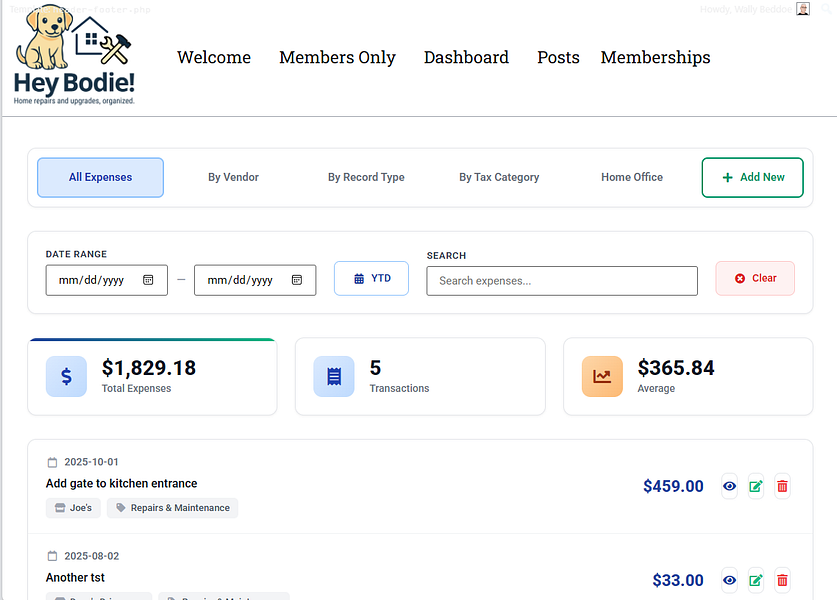Open calendar picker for end date

pyautogui.click(x=297, y=280)
